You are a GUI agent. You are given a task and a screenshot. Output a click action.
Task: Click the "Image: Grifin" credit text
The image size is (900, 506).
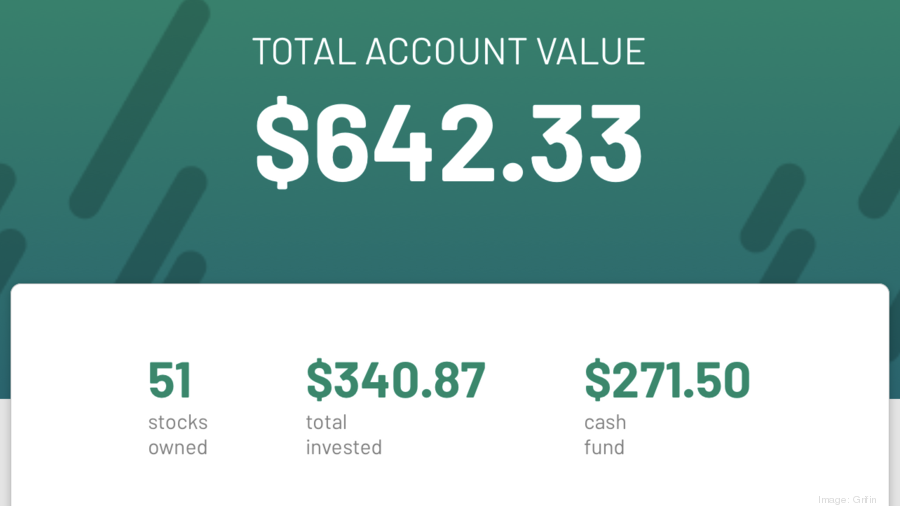point(847,500)
